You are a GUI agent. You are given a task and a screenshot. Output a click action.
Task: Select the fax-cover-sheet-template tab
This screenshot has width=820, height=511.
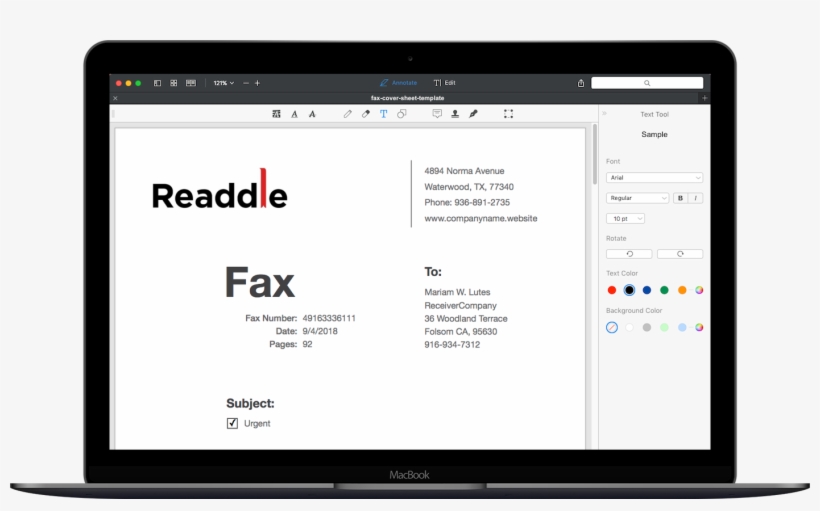(x=407, y=98)
